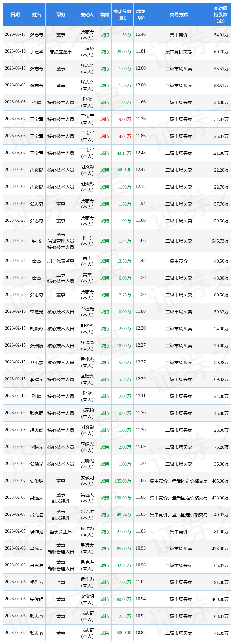
Task: Click the 监事会主席 role cell
Action: (61, 531)
